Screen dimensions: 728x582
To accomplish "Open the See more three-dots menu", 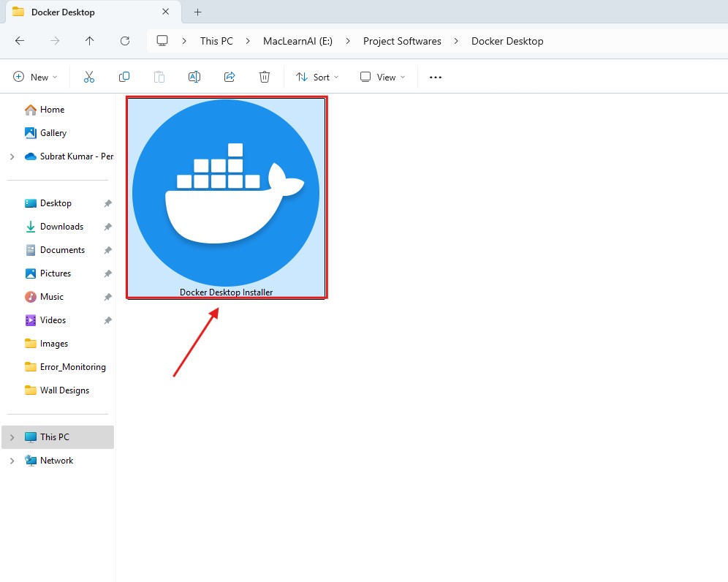I will [436, 77].
